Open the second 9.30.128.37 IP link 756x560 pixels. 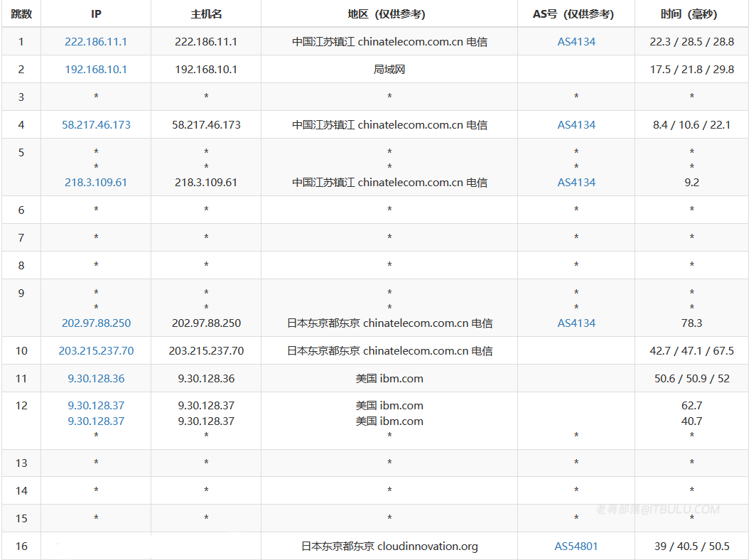point(96,421)
